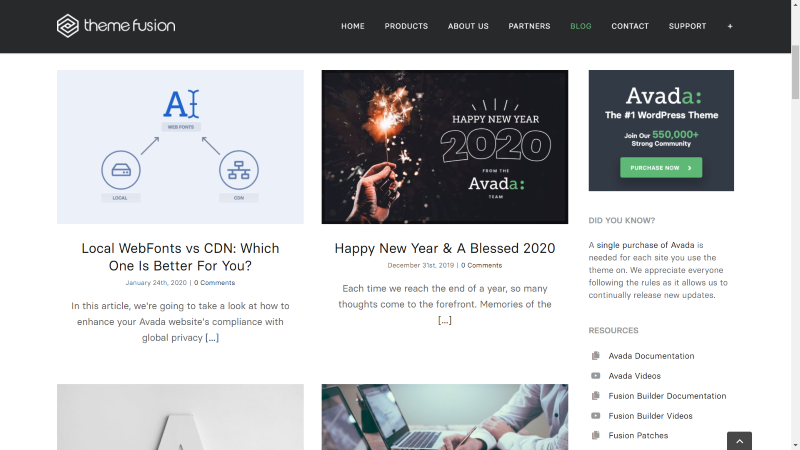Open the Happy New Year 2020 thumbnail

(x=444, y=147)
